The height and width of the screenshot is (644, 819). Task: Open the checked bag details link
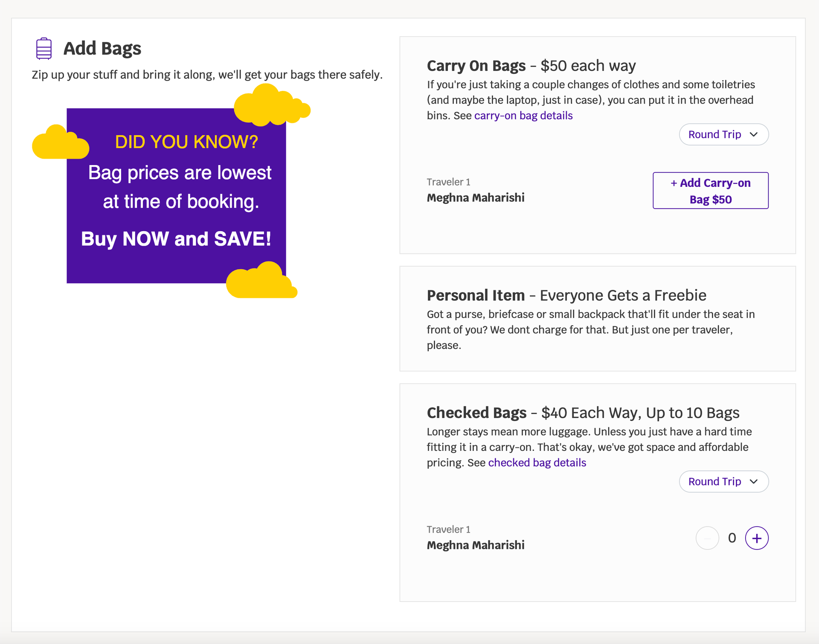537,462
